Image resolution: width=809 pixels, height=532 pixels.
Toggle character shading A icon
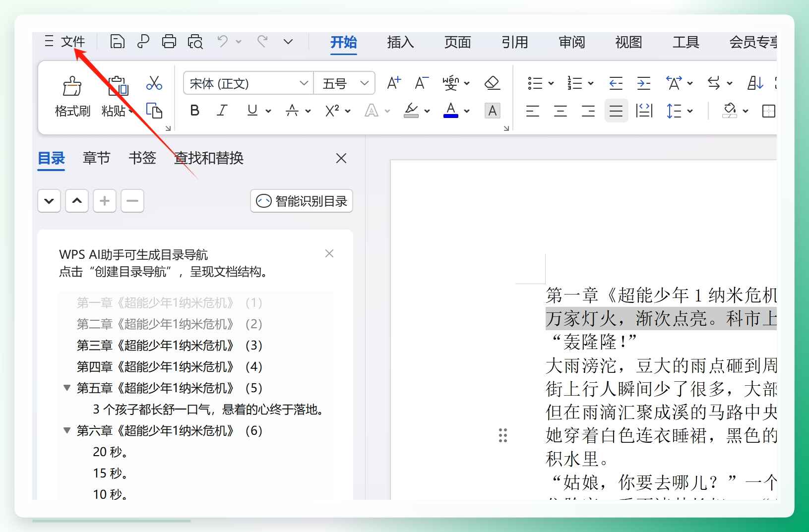click(x=493, y=111)
